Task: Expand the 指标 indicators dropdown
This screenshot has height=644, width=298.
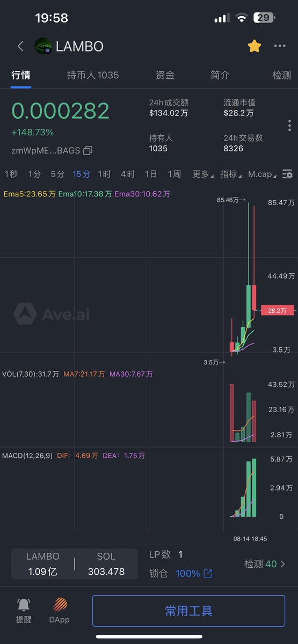Action: [x=230, y=174]
